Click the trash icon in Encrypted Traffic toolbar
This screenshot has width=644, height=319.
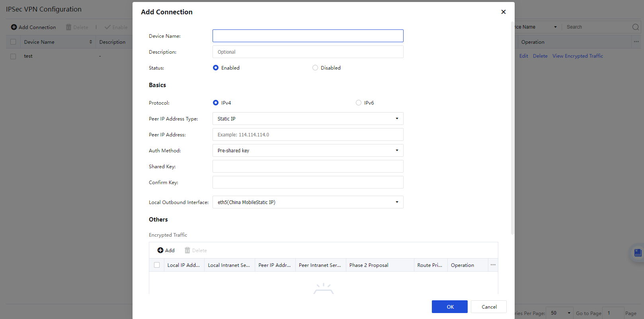(187, 250)
